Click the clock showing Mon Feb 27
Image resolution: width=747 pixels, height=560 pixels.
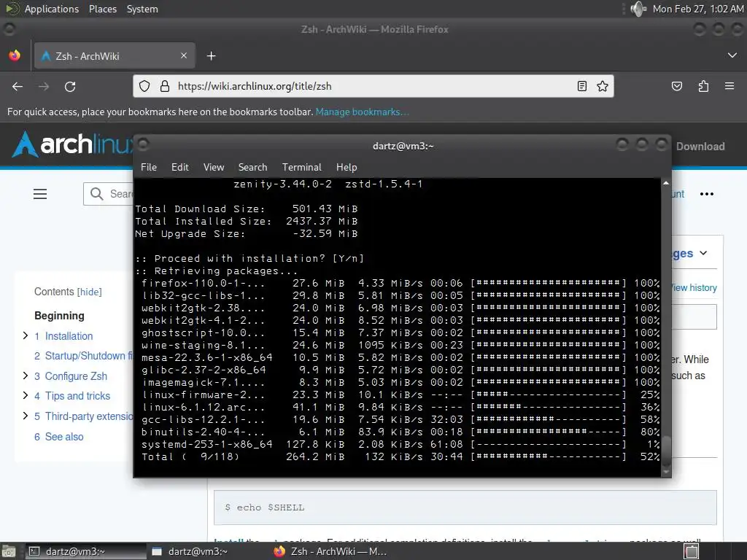pos(698,9)
